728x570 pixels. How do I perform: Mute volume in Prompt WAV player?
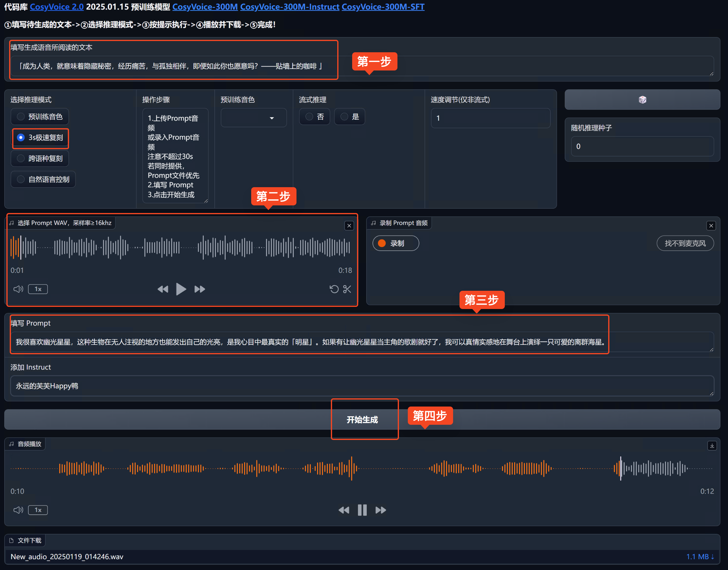(x=18, y=289)
